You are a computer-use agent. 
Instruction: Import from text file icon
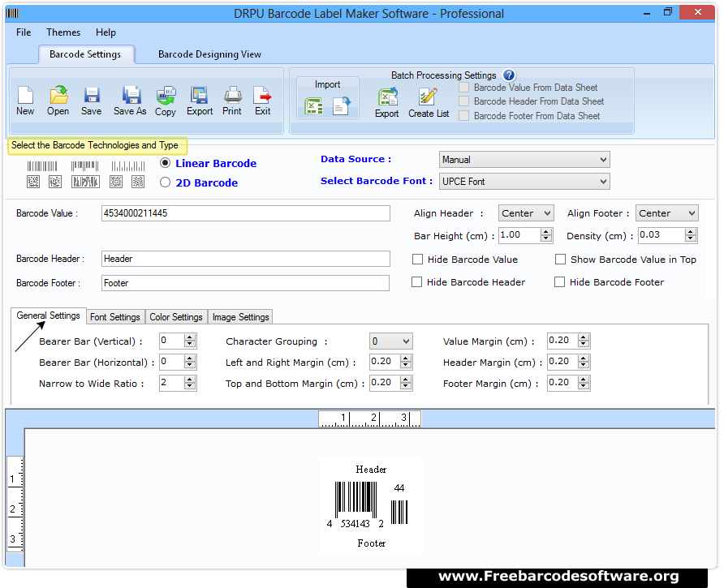[x=342, y=106]
